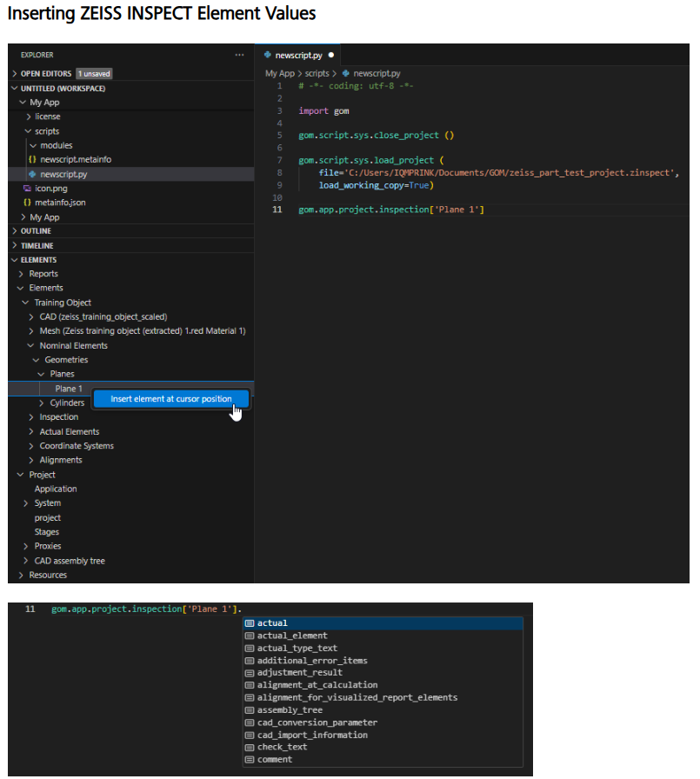
Task: Click the Python icon on newscript.py tab
Action: pos(268,55)
